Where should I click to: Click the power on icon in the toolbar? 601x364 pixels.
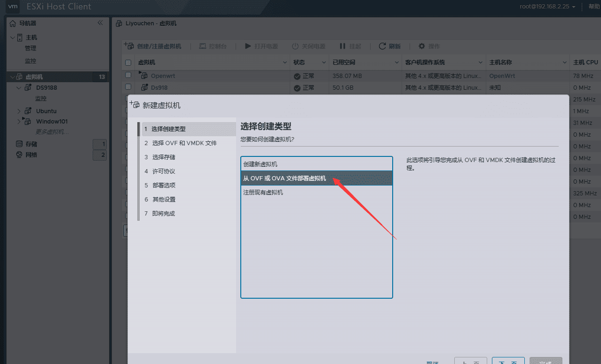coord(248,46)
